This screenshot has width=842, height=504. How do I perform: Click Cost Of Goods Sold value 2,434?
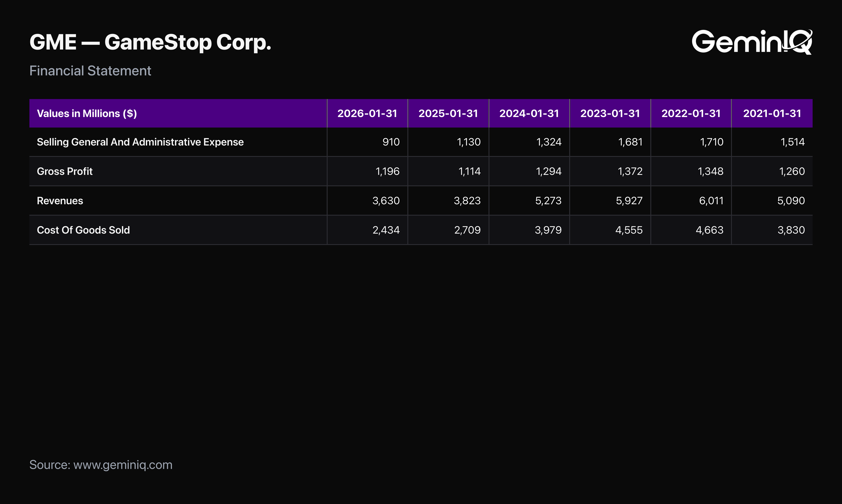(386, 230)
